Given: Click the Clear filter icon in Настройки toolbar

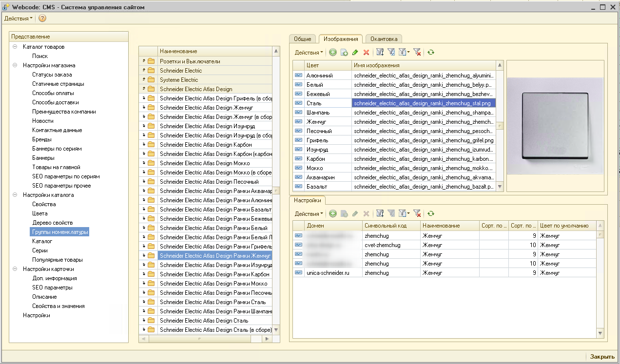Looking at the screenshot, I should coord(417,213).
